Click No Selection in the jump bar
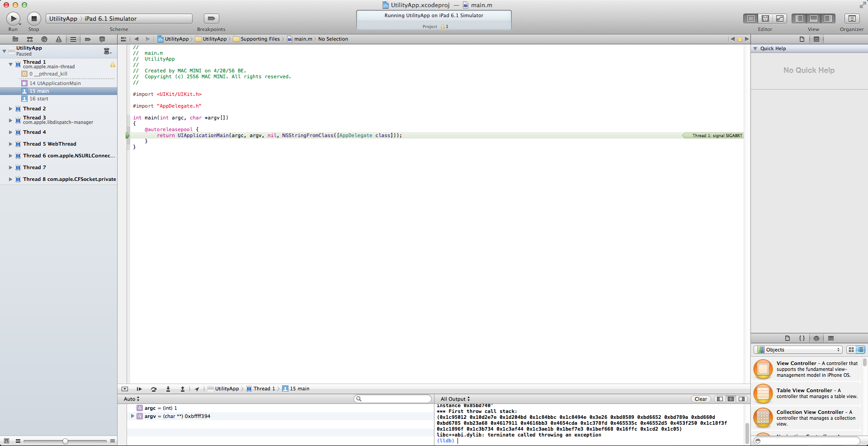The width and height of the screenshot is (868, 446). pos(333,39)
